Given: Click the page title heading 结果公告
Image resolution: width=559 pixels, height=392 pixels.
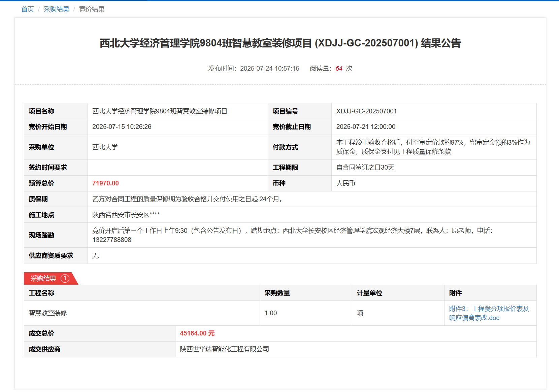Looking at the screenshot, I should coord(280,43).
